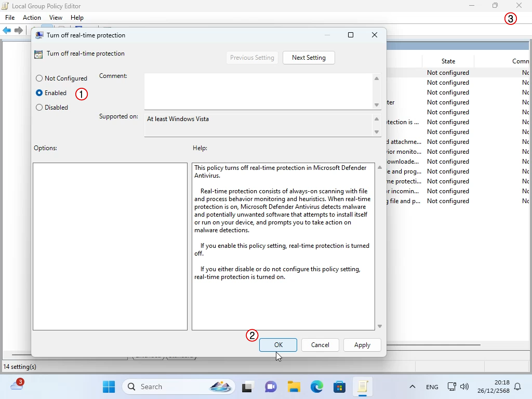Click the Apply button
532x399 pixels.
(x=362, y=345)
